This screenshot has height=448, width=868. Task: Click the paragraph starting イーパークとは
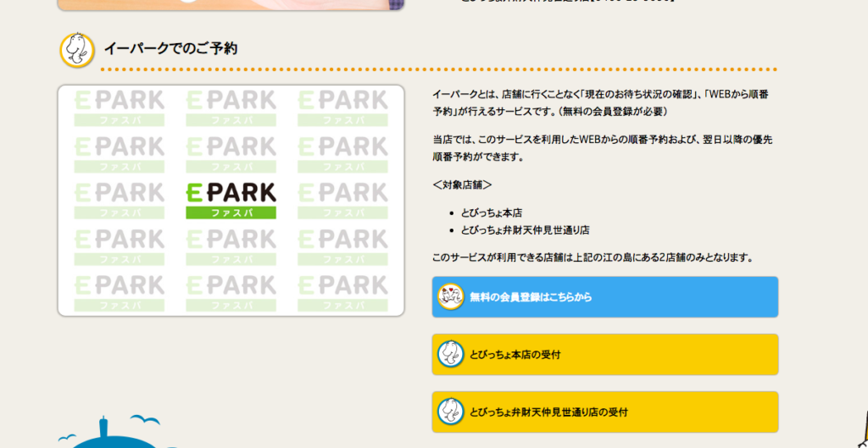pos(601,102)
